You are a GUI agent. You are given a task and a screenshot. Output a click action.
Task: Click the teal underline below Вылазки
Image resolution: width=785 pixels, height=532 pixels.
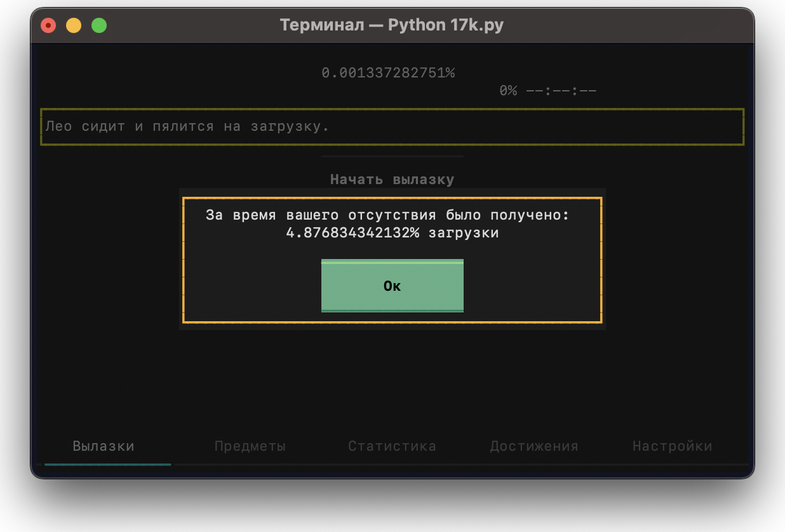tap(107, 463)
